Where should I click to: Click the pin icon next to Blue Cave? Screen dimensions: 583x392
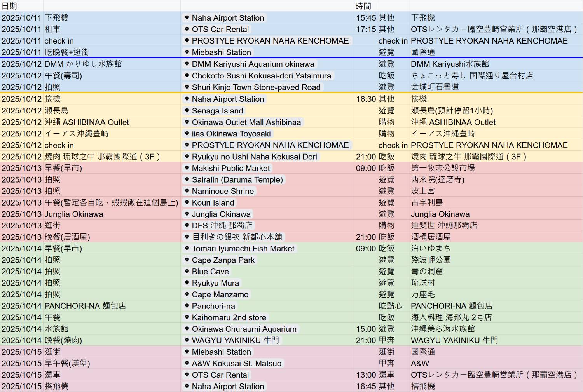tap(187, 271)
